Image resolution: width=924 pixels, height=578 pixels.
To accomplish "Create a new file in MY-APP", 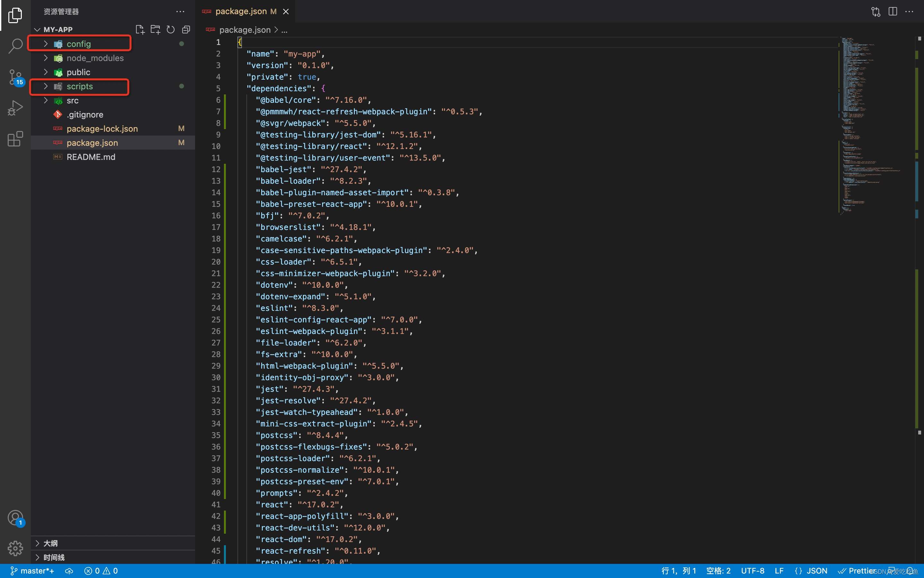I will [140, 30].
